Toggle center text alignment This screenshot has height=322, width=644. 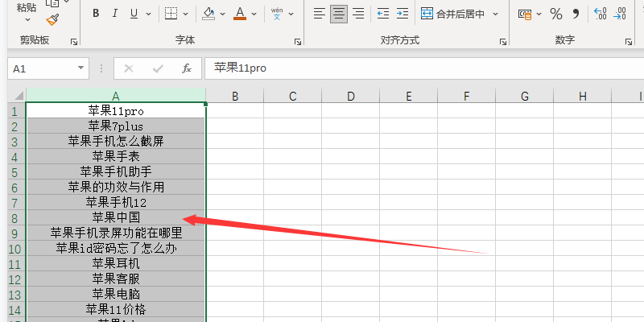pyautogui.click(x=339, y=14)
